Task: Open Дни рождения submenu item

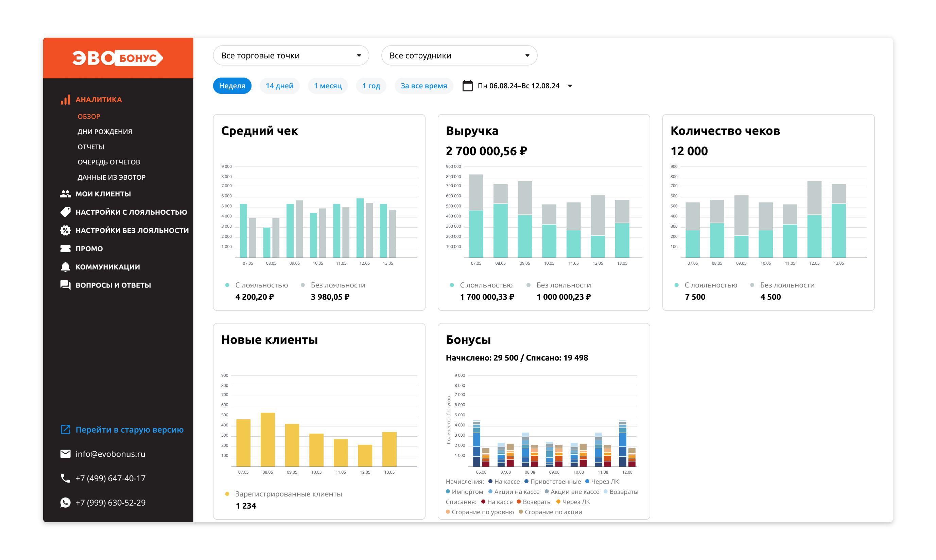Action: click(105, 132)
